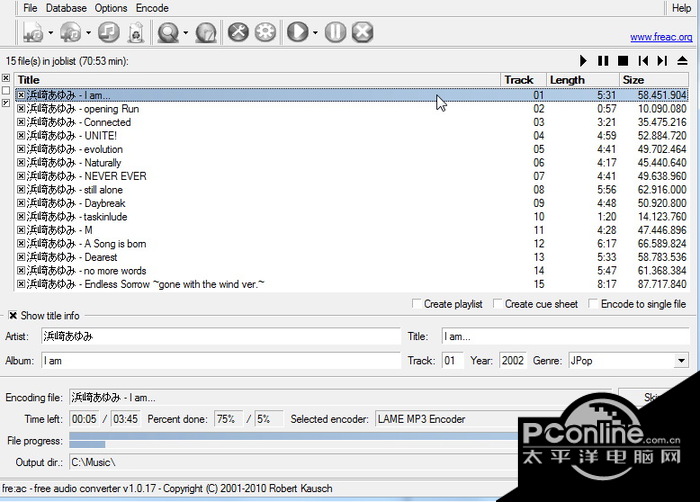Click the Add audio CD contents icon
Image resolution: width=700 pixels, height=502 pixels.
click(x=71, y=33)
